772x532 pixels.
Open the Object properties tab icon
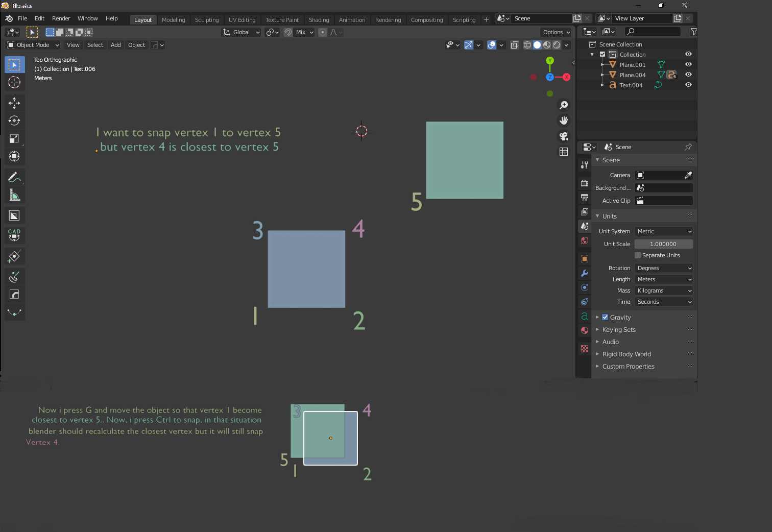tap(585, 259)
